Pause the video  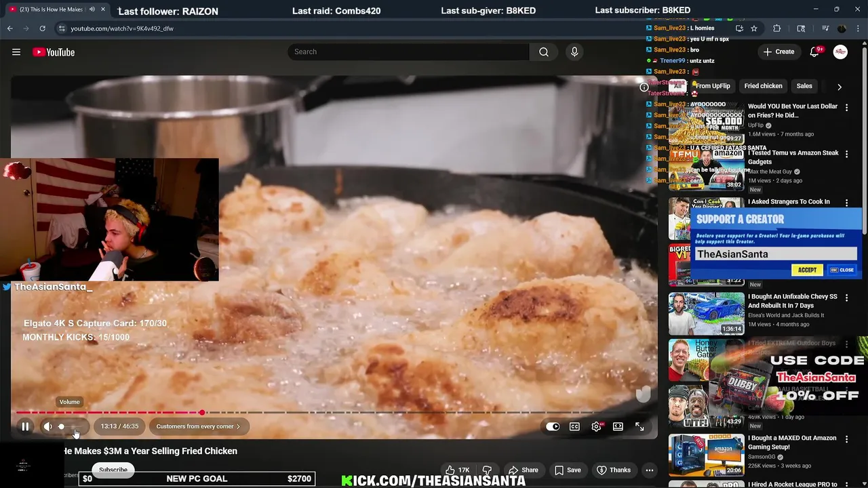(25, 426)
